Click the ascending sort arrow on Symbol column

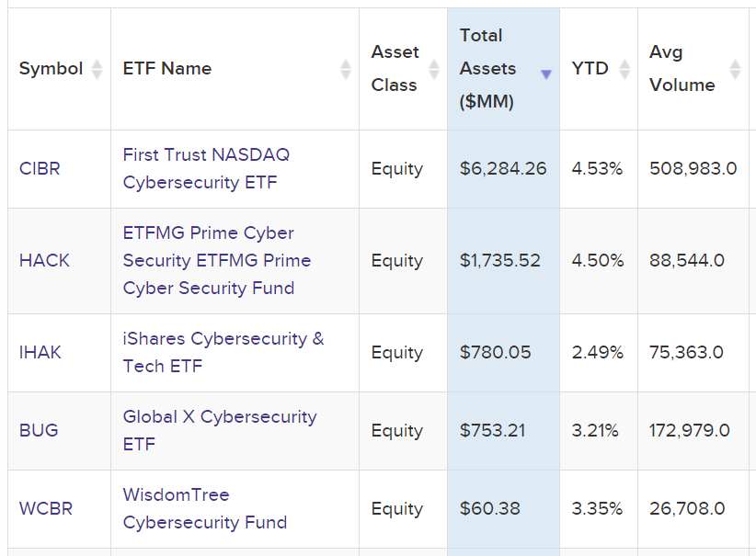[x=97, y=62]
